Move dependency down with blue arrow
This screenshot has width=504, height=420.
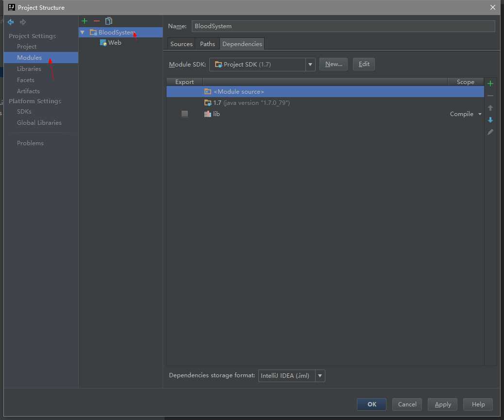[x=490, y=120]
